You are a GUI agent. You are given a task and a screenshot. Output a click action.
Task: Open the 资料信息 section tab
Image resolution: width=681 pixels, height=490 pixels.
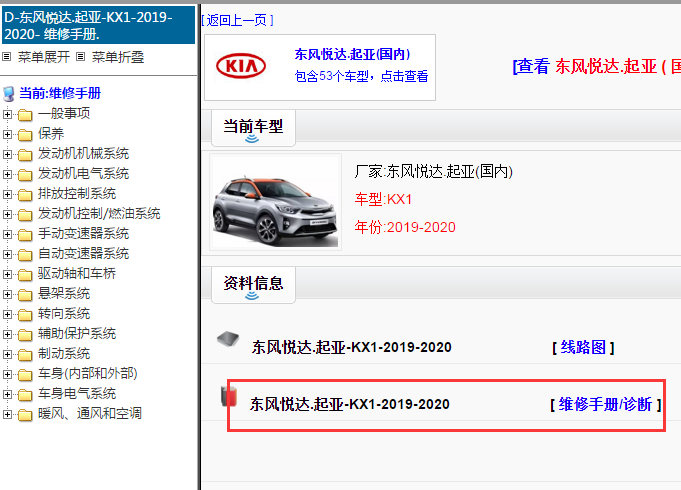253,285
